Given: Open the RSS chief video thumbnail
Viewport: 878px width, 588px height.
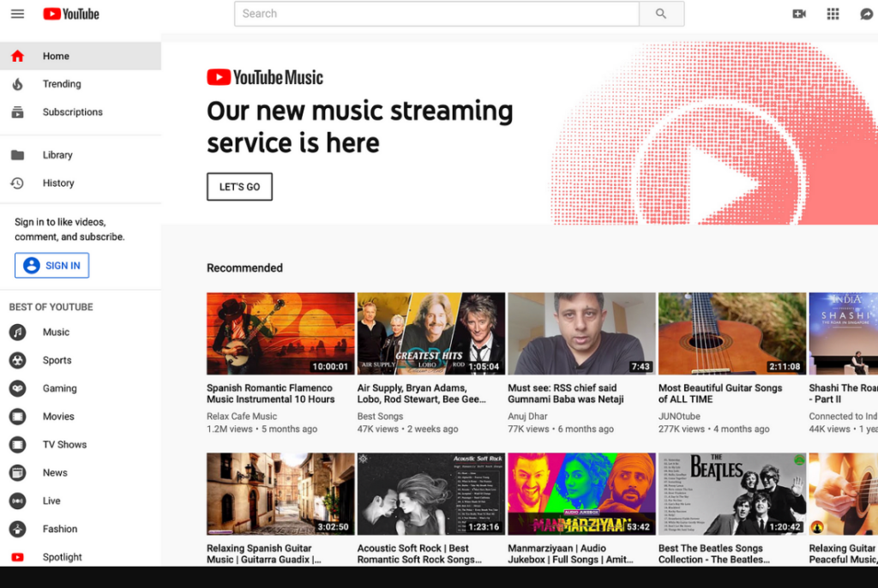Looking at the screenshot, I should 582,333.
